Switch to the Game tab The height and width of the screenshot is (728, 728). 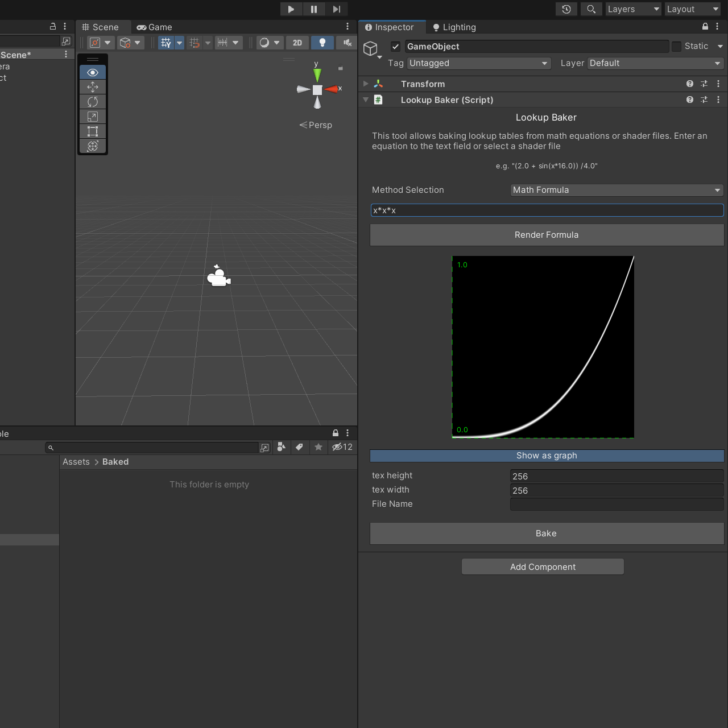pos(154,27)
